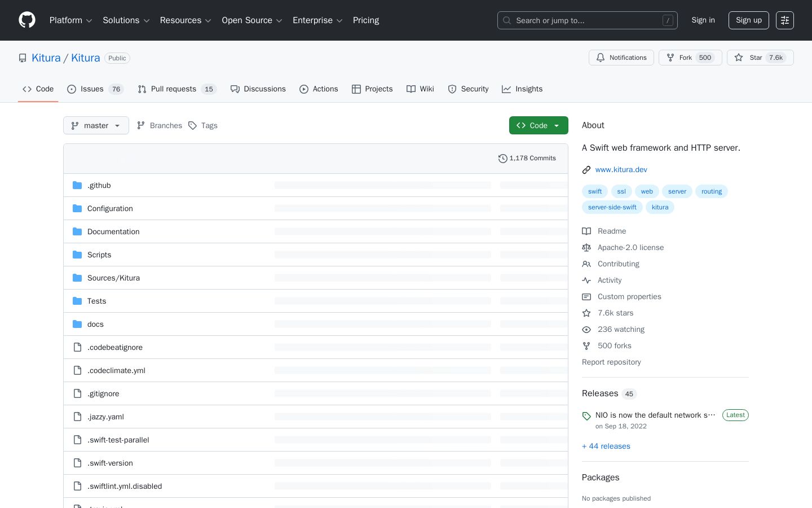Expand the Open Source menu
The height and width of the screenshot is (508, 812).
252,20
